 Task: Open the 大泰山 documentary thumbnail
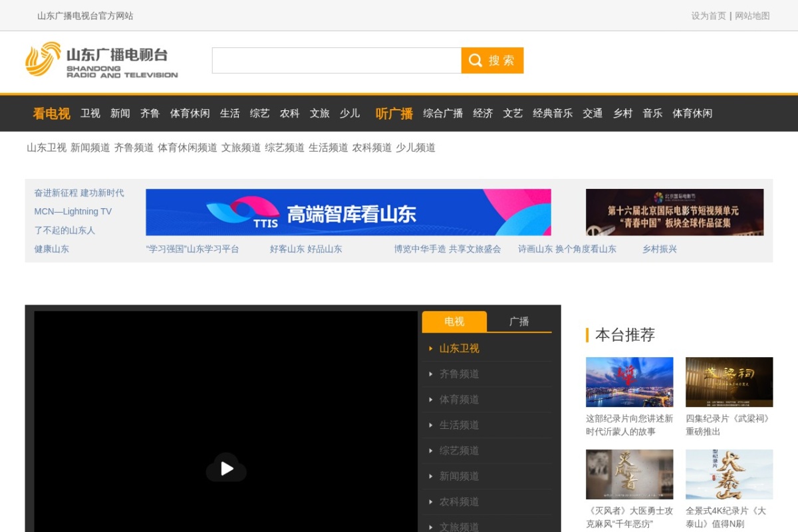coord(729,474)
